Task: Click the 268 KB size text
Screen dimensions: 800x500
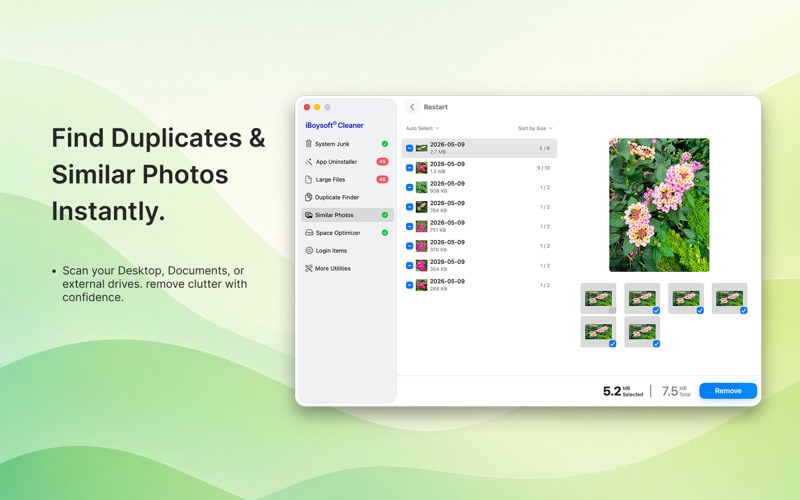Action: click(438, 289)
